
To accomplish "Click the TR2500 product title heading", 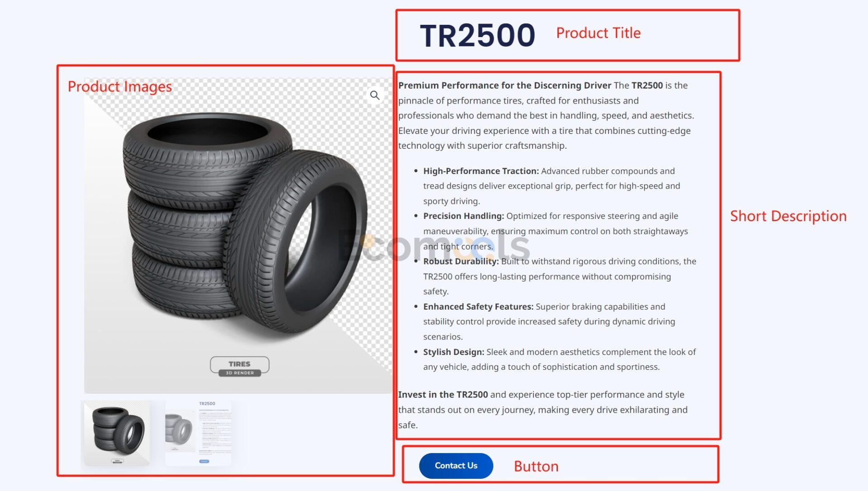I will point(477,35).
